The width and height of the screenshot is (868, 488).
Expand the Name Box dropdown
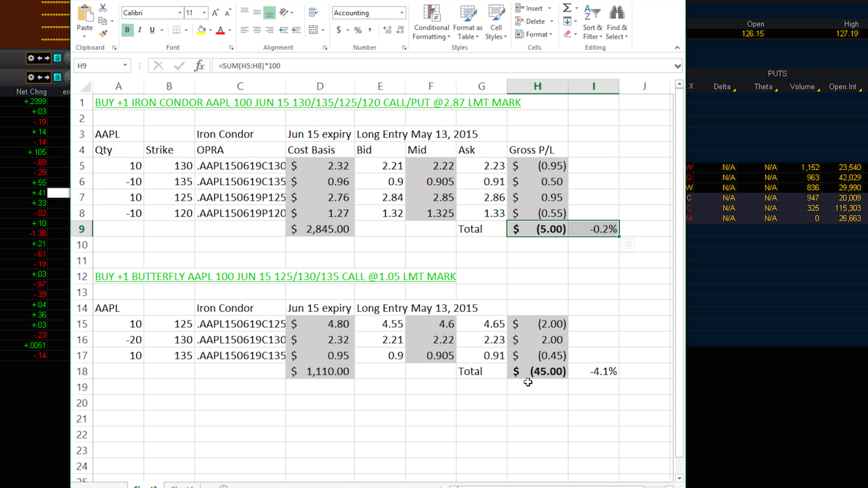125,66
